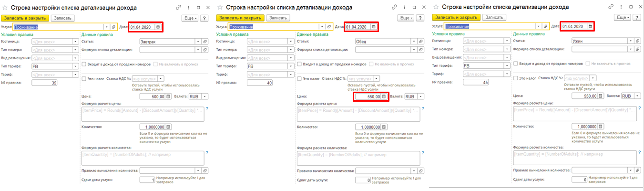Image resolution: width=644 pixels, height=191 pixels.
Task: Open quantity calculation rule record in Ужин window
Action: (636, 170)
